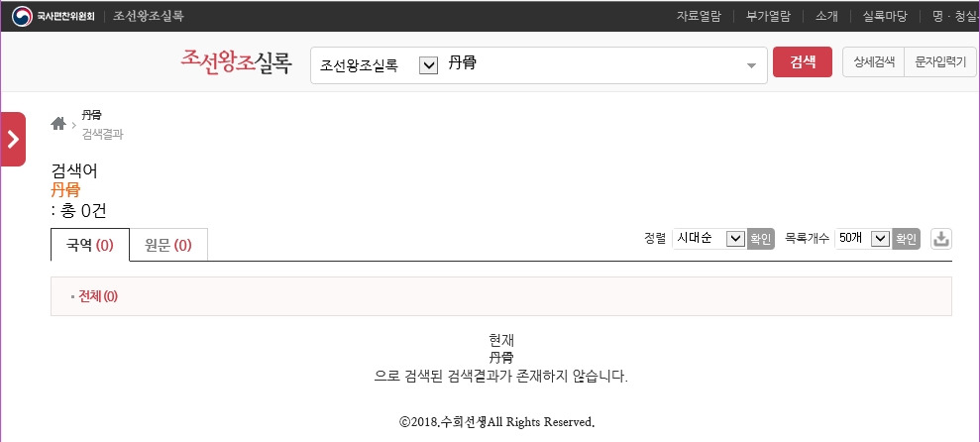Click the 검색결과 breadcrumb text
The height and width of the screenshot is (442, 980).
(x=102, y=135)
